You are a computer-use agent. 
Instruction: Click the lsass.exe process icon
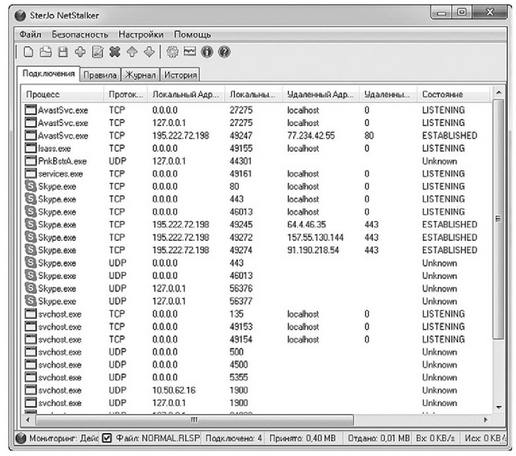(x=31, y=148)
